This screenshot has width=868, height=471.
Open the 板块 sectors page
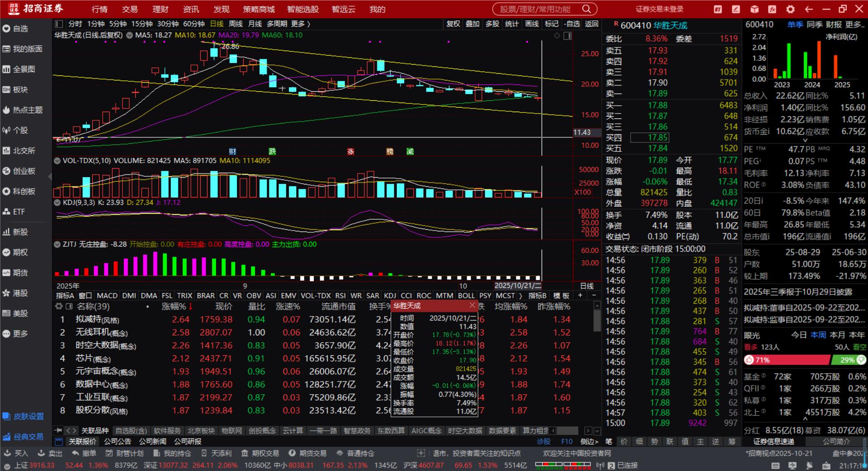pos(16,89)
